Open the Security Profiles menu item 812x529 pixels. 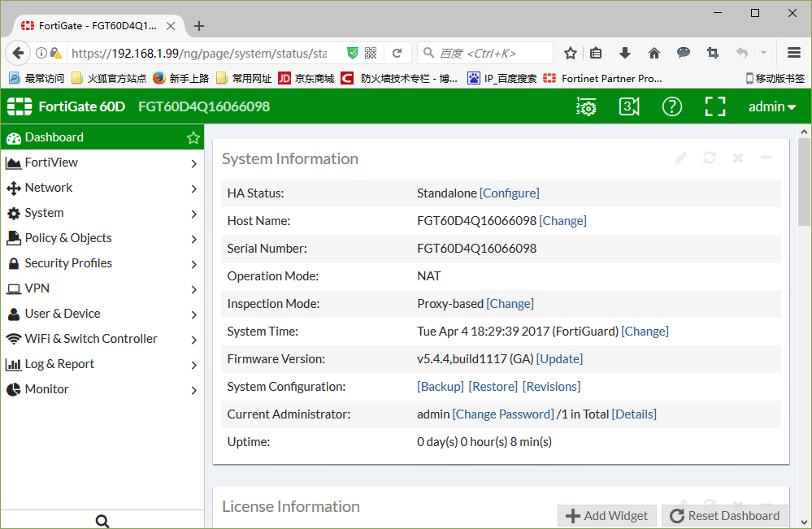[x=102, y=263]
